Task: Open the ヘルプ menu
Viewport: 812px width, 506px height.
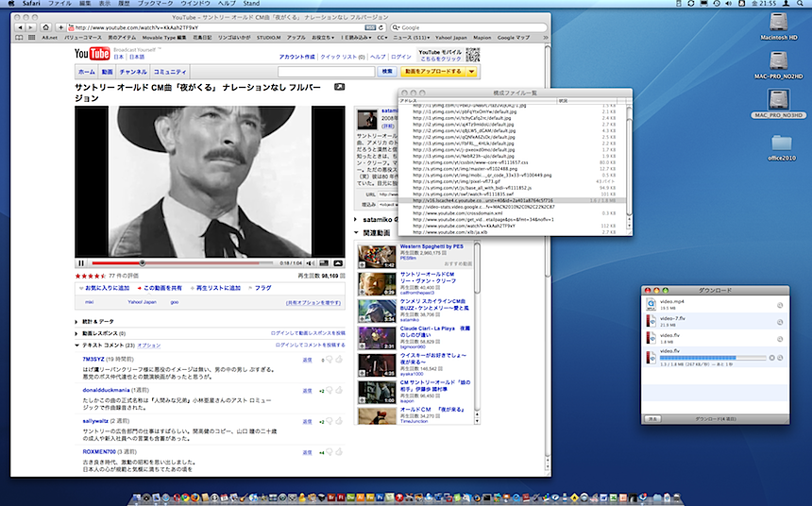Action: [x=227, y=3]
